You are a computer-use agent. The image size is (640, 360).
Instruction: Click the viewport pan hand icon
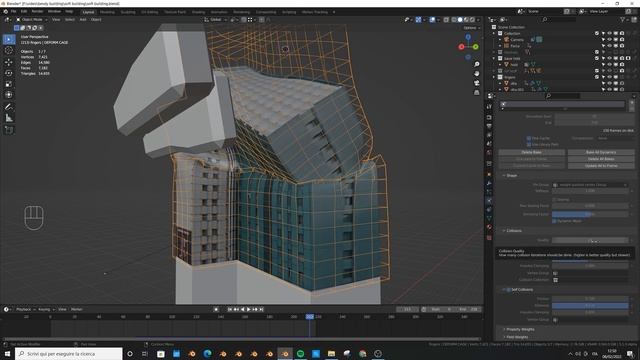pyautogui.click(x=476, y=74)
